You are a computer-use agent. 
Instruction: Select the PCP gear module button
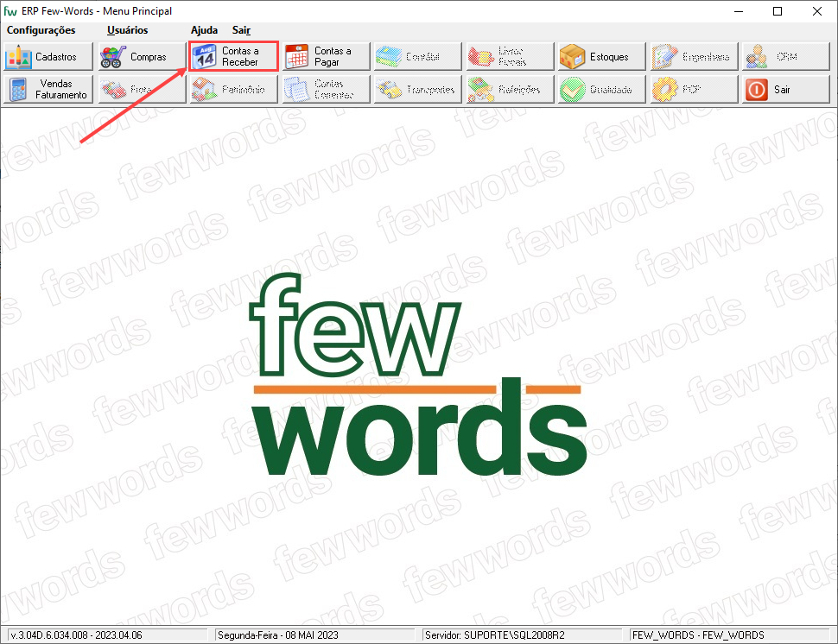[694, 89]
